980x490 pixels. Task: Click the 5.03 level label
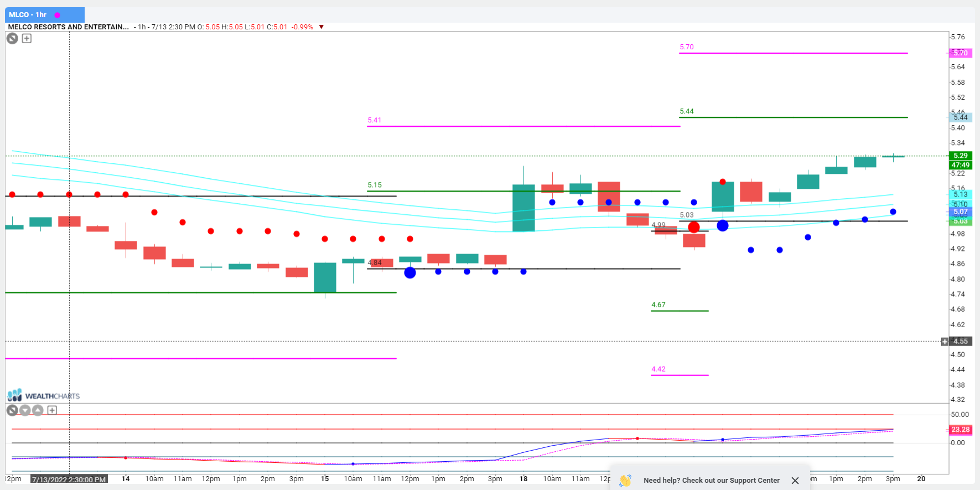coord(687,215)
